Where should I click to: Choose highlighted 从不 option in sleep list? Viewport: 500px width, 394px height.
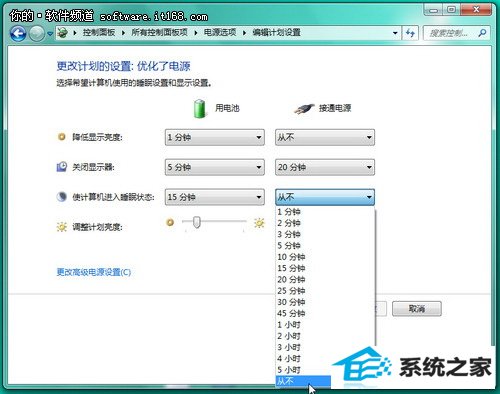point(303,381)
